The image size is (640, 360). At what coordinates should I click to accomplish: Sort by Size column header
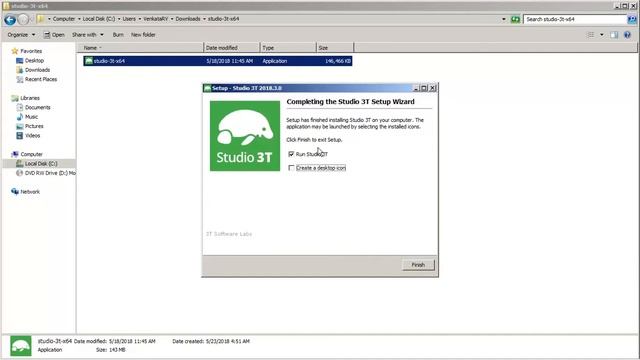[335, 48]
